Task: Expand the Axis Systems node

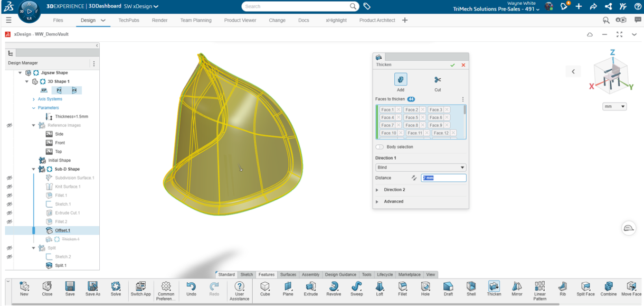Action: [34, 99]
